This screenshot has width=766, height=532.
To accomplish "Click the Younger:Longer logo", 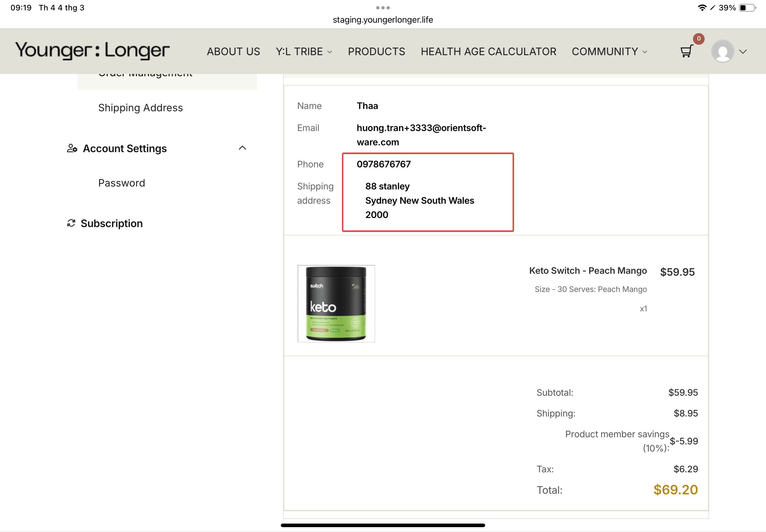I will tap(93, 51).
